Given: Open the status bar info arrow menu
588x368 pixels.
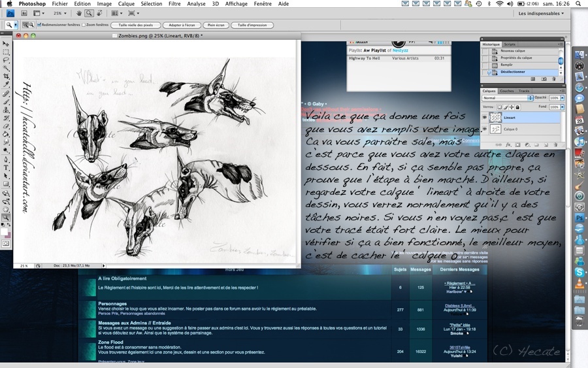Looking at the screenshot, I should (103, 265).
